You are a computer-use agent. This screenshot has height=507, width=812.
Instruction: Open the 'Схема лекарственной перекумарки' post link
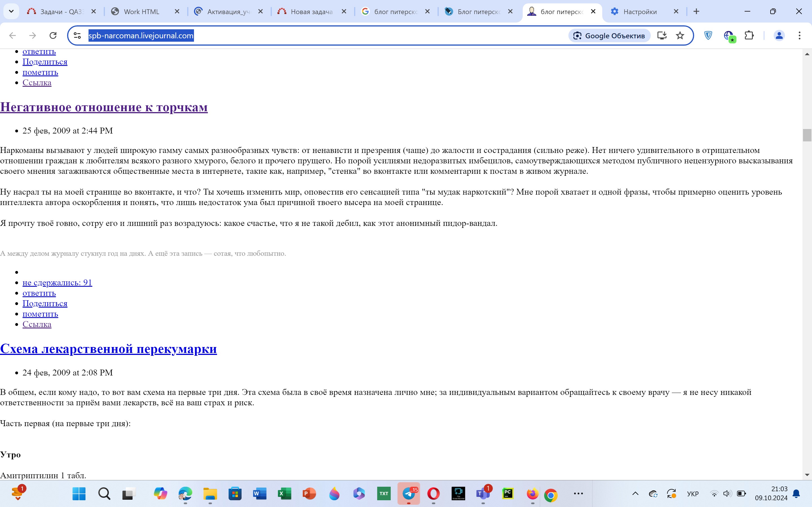pos(108,349)
